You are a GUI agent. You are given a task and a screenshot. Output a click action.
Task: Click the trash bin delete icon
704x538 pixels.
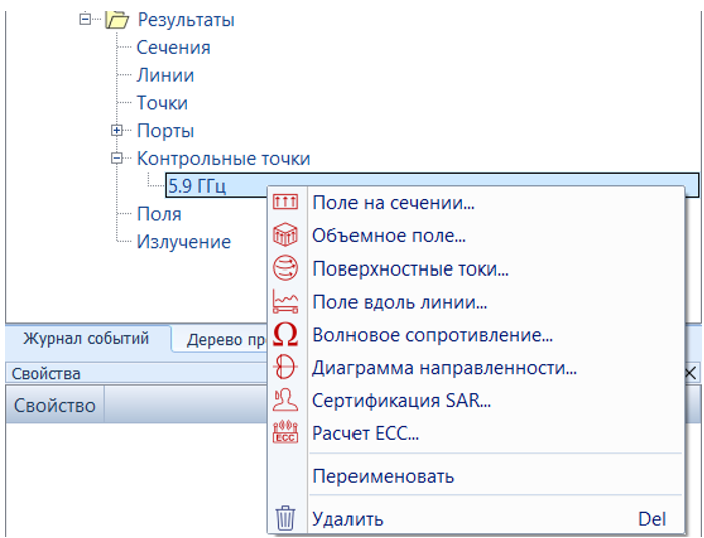coord(285,519)
